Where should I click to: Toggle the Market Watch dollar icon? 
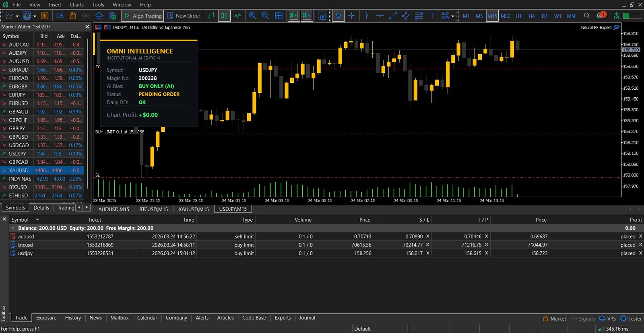coord(45,16)
